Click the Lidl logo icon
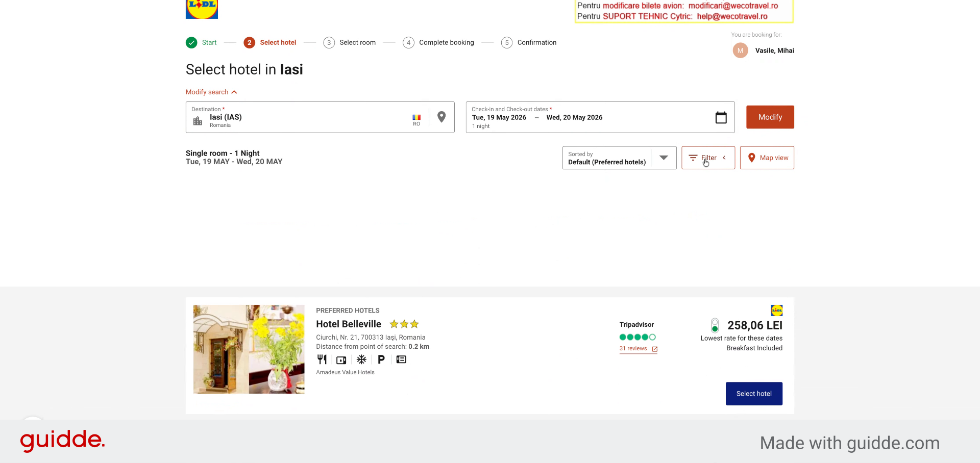Viewport: 980px width, 463px height. [202, 9]
